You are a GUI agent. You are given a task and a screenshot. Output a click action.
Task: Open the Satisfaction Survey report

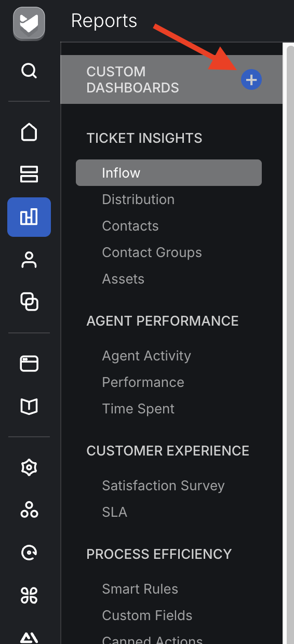[x=163, y=486]
